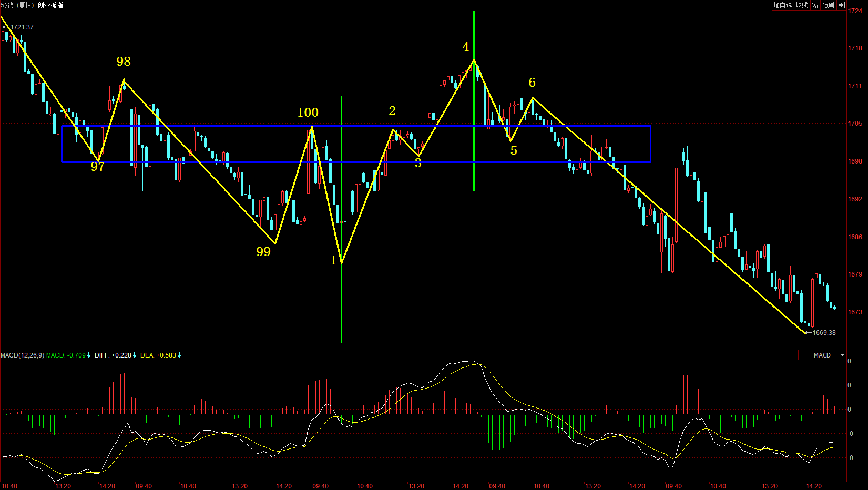This screenshot has width=868, height=490.
Task: Click the 窗 window toggle button
Action: pyautogui.click(x=815, y=5)
